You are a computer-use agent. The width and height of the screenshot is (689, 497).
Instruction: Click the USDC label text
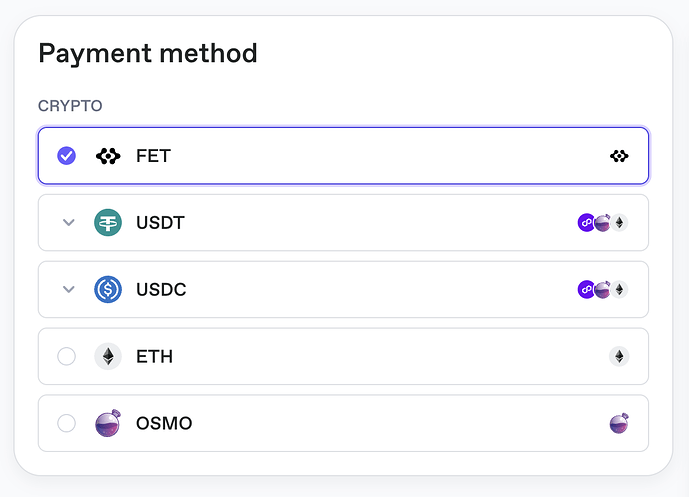tap(161, 290)
